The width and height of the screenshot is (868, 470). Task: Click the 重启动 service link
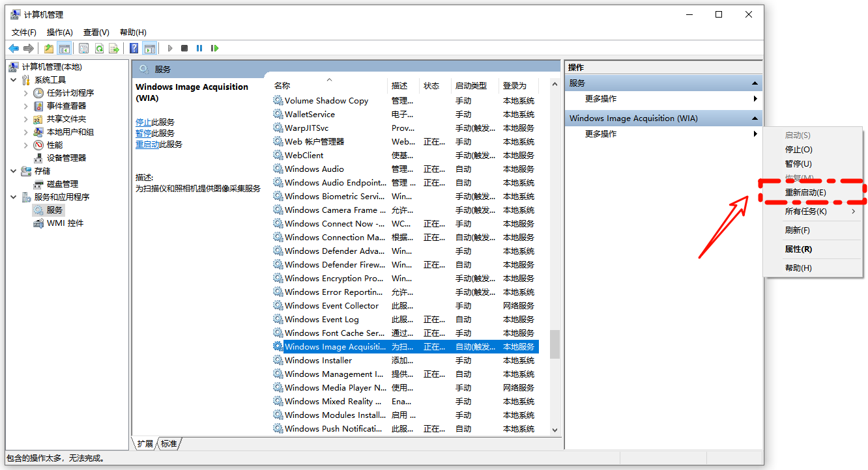click(x=147, y=145)
